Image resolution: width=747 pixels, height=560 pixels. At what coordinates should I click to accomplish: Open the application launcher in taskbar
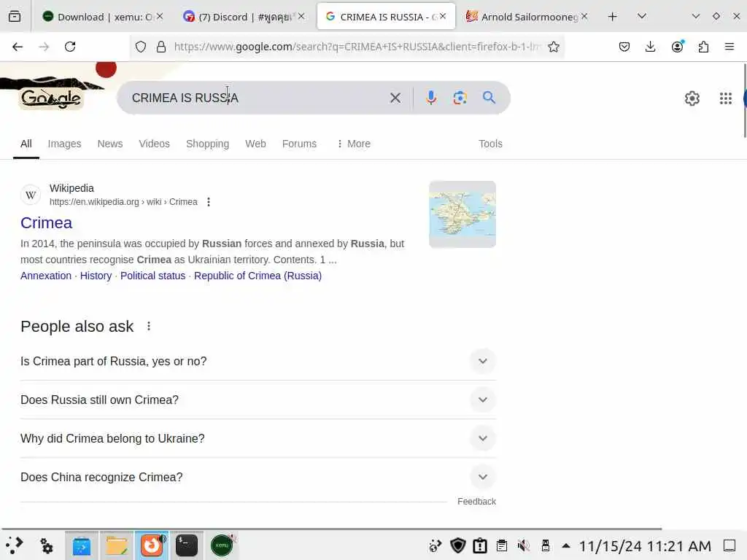(15, 545)
